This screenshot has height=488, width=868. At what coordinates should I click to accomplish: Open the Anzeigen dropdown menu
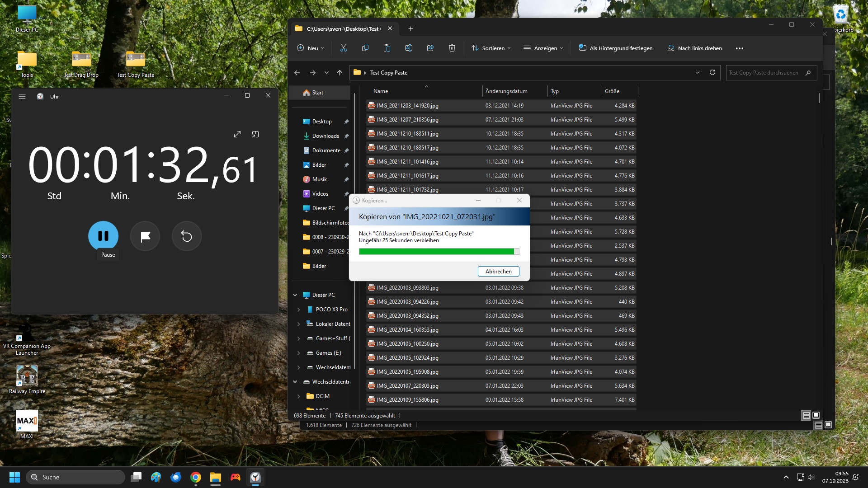pos(543,48)
